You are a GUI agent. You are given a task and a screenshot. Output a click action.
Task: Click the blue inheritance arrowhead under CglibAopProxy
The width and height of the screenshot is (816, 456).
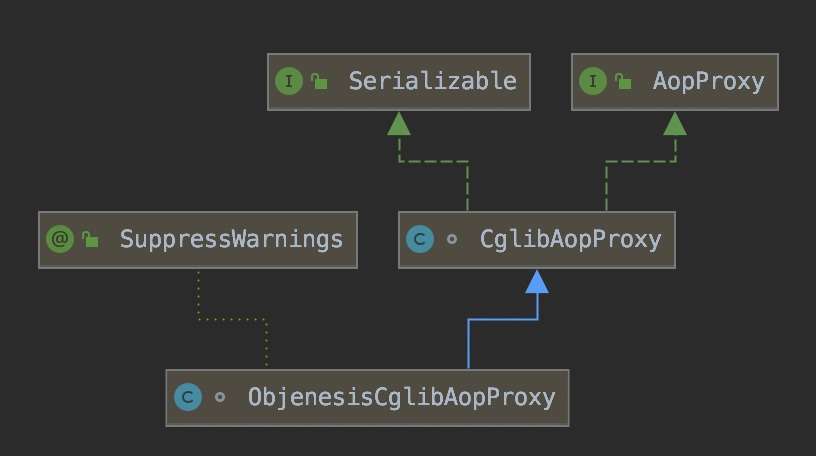537,282
